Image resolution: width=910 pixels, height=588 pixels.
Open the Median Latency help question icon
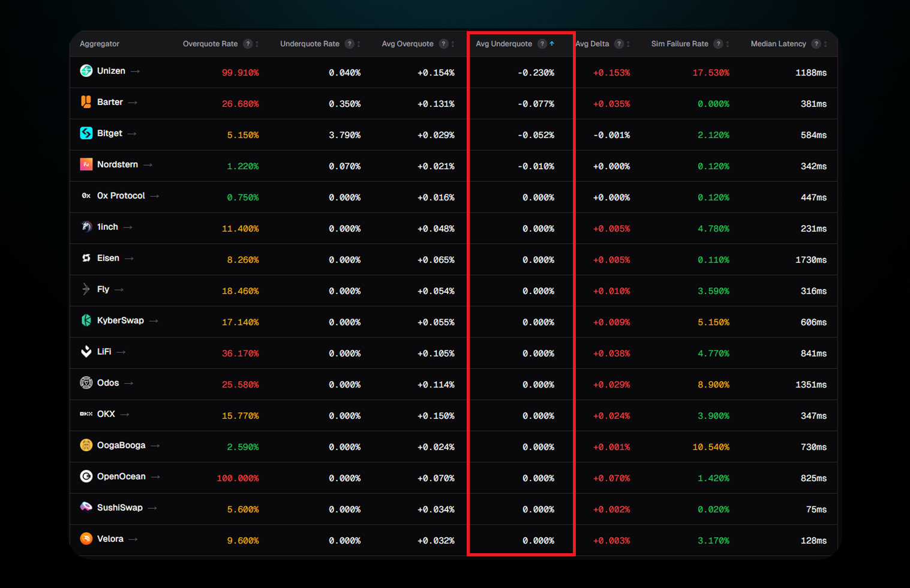(816, 44)
